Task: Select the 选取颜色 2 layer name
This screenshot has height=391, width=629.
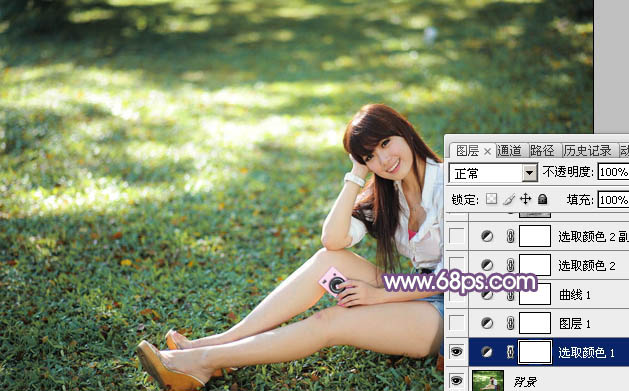Action: 587,265
